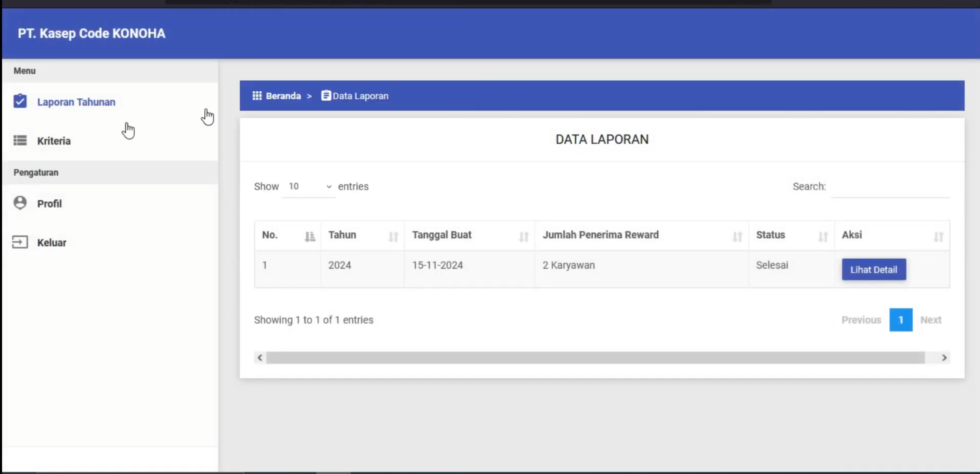This screenshot has height=474, width=980.
Task: Sort by Status column arrows
Action: click(x=823, y=236)
